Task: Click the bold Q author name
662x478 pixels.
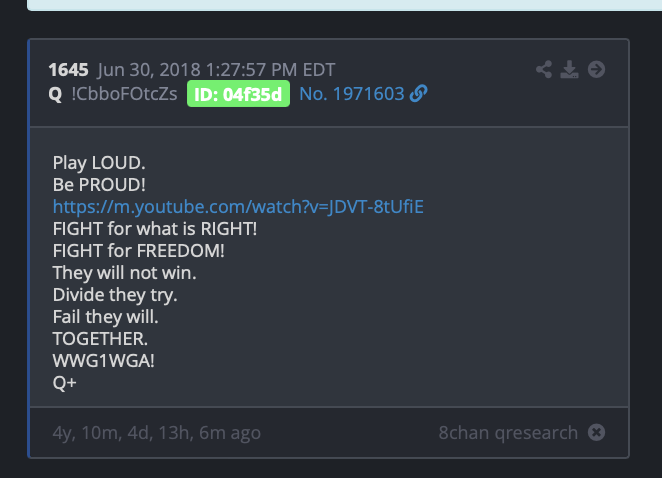Action: [55, 94]
